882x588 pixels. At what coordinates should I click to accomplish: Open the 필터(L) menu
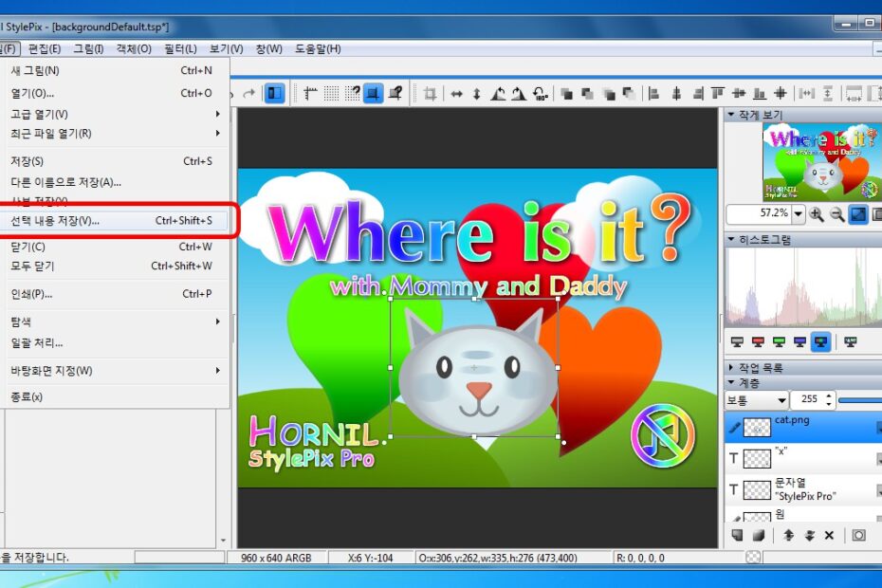(x=180, y=49)
